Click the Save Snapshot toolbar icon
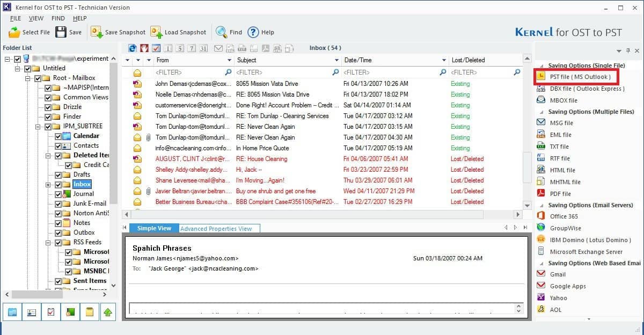 [97, 32]
